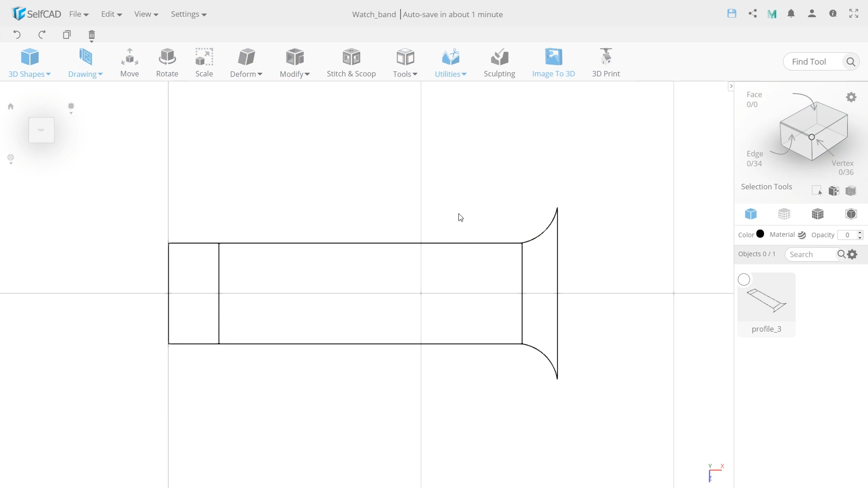Increase the Opacity stepper value
Screen dimensions: 868x488
point(860,232)
